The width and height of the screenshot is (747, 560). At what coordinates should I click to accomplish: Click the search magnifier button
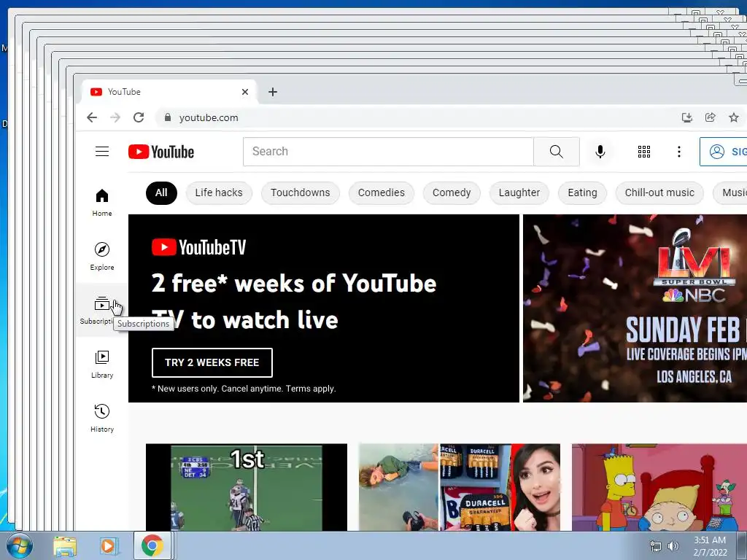(557, 152)
